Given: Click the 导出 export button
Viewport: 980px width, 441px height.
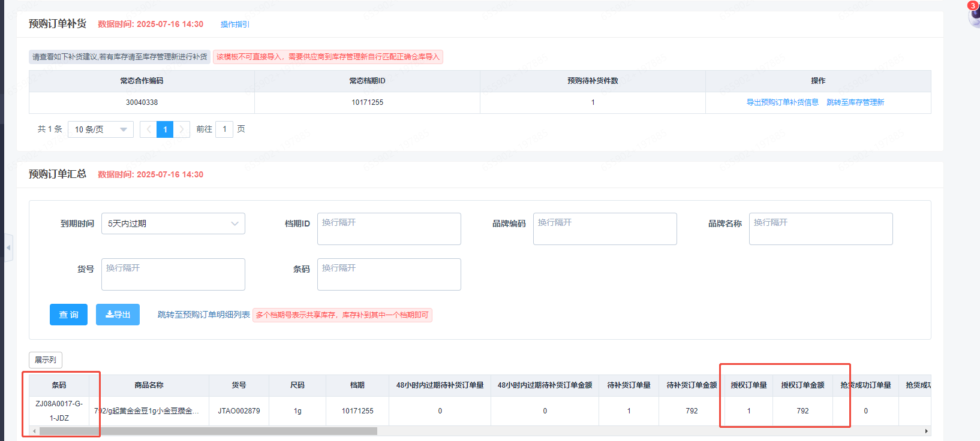Looking at the screenshot, I should coord(118,315).
